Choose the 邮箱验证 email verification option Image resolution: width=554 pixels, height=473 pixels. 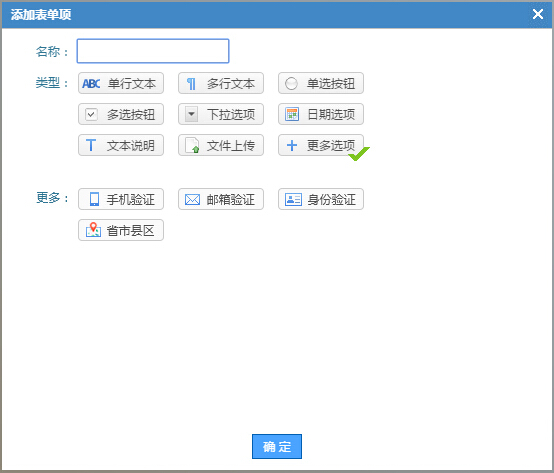point(221,199)
